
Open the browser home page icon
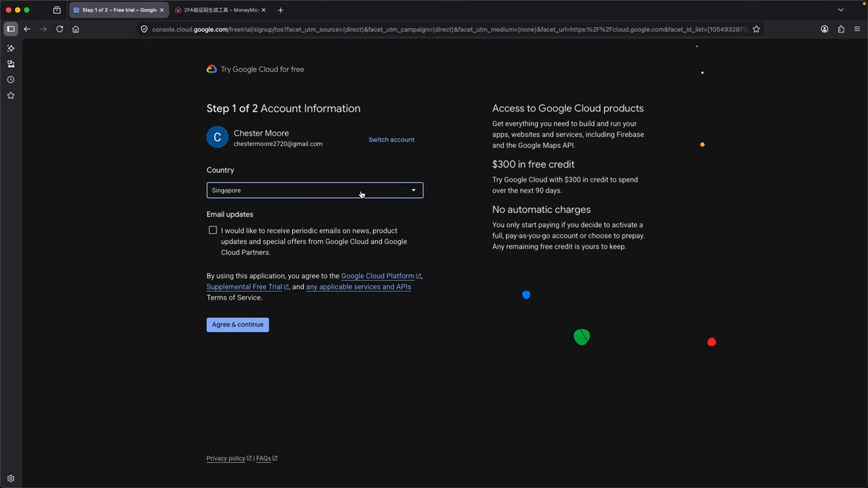point(76,29)
